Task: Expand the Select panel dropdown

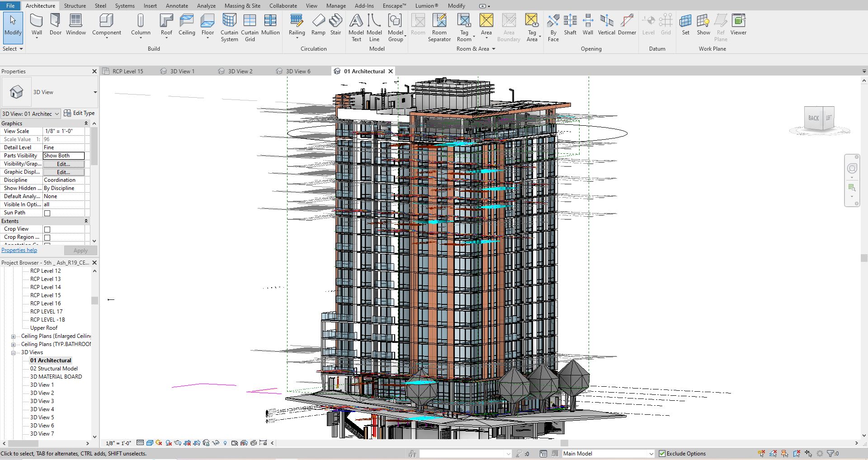Action: point(13,49)
